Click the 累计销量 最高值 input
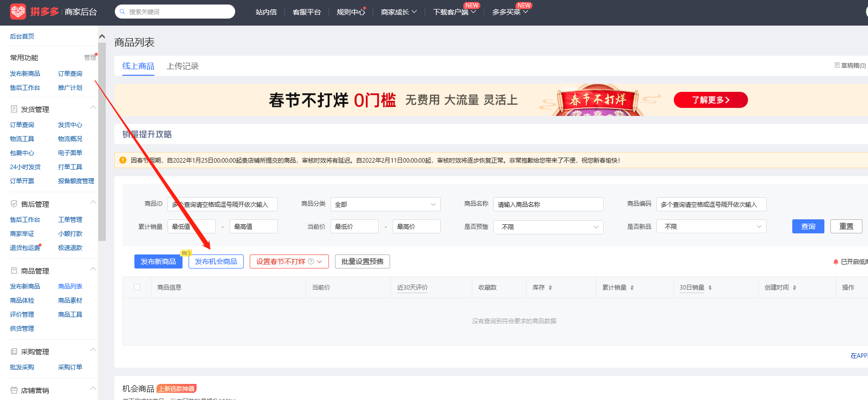The height and width of the screenshot is (400, 868). [x=254, y=226]
